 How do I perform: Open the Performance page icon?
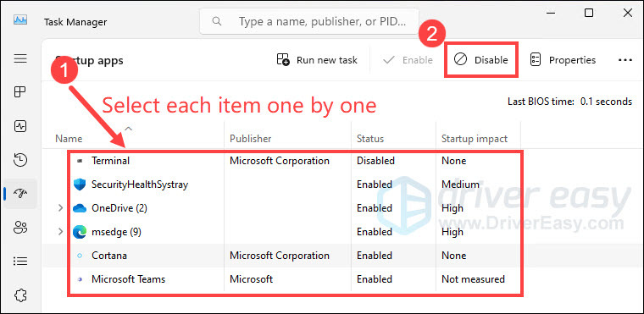(20, 126)
